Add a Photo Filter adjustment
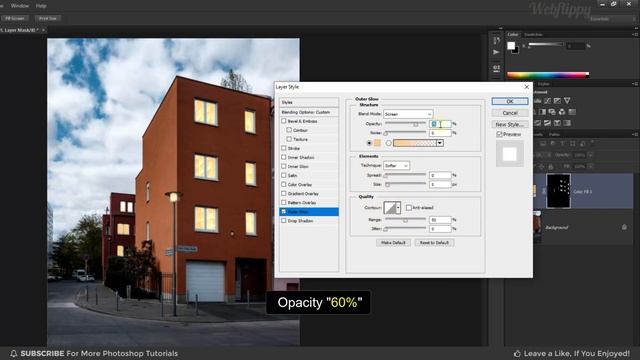 point(552,112)
